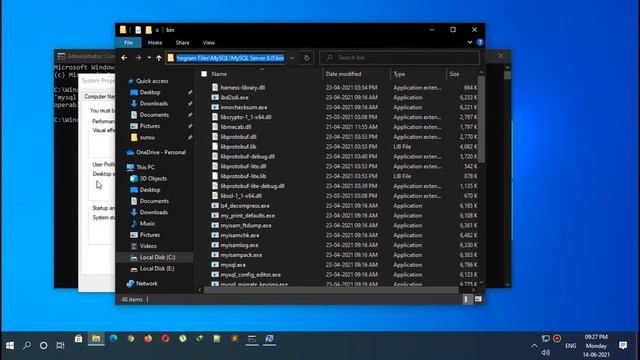Open the notification center icon

623,345
